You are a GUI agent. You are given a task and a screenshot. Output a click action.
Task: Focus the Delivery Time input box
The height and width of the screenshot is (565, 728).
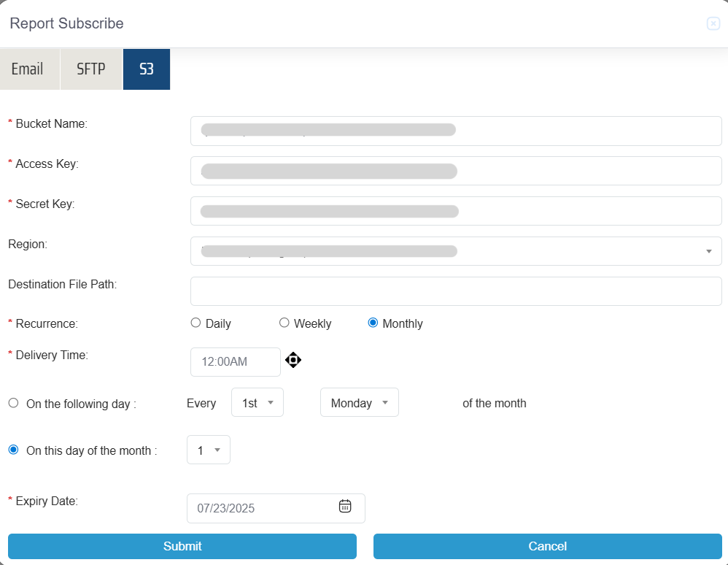pos(235,362)
